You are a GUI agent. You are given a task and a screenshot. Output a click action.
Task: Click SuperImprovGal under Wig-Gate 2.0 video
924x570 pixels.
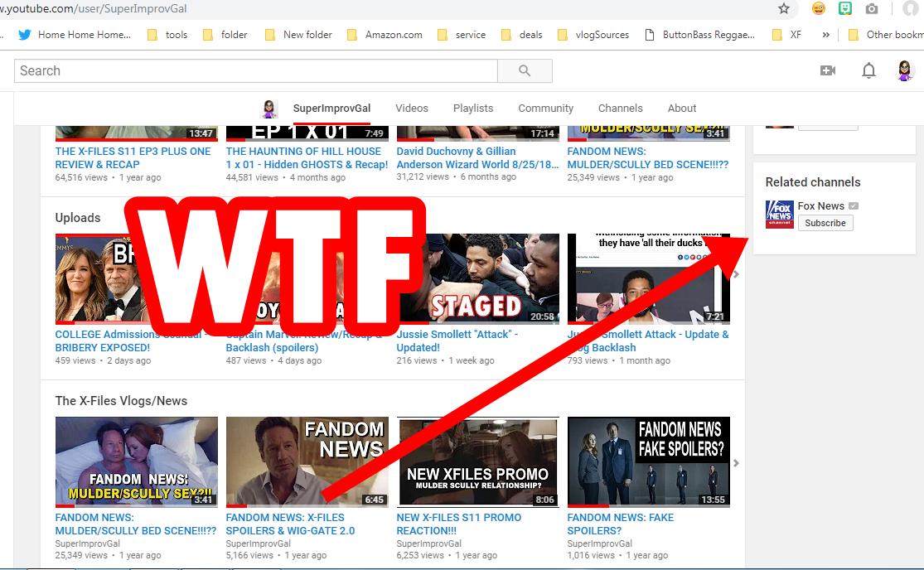[258, 543]
